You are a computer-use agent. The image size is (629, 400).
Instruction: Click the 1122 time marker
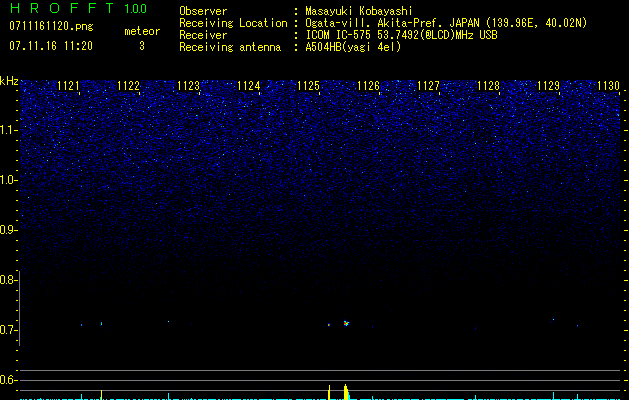pos(128,86)
